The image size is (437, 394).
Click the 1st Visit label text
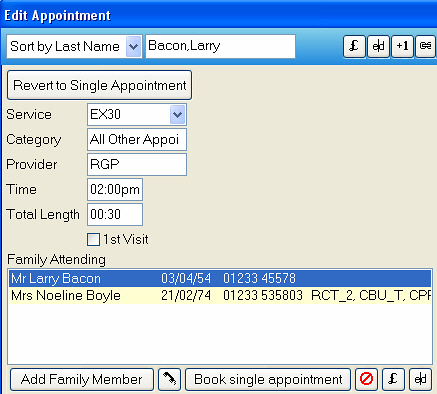click(126, 239)
